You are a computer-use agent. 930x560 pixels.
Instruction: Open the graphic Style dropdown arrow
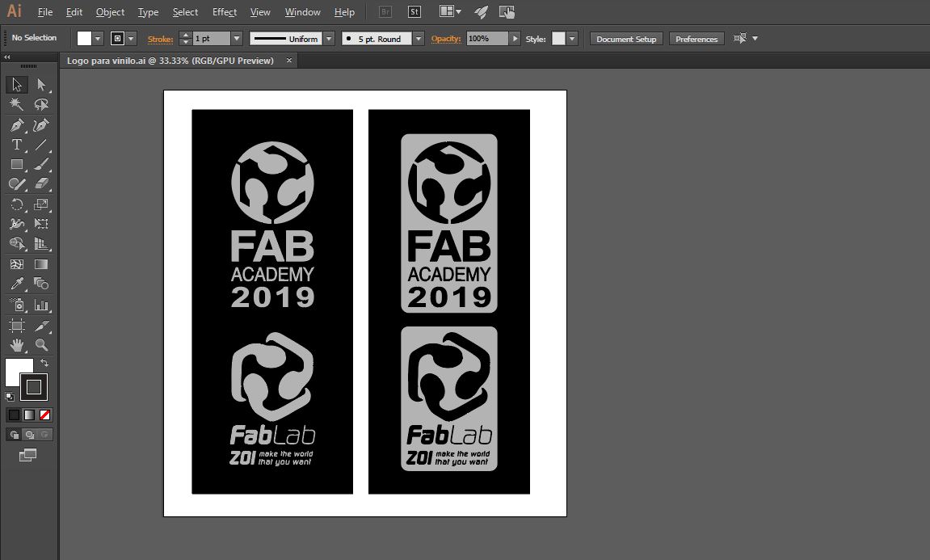pyautogui.click(x=572, y=39)
